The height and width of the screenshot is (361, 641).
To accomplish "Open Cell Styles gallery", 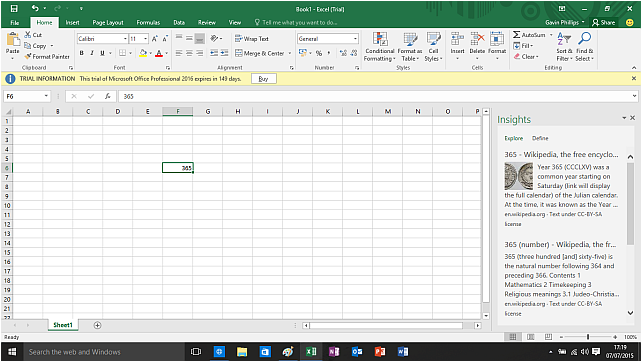I will (x=433, y=47).
